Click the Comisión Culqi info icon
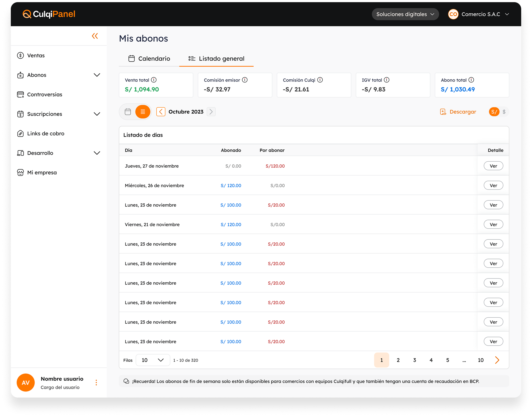The width and height of the screenshot is (532, 417). (x=320, y=80)
